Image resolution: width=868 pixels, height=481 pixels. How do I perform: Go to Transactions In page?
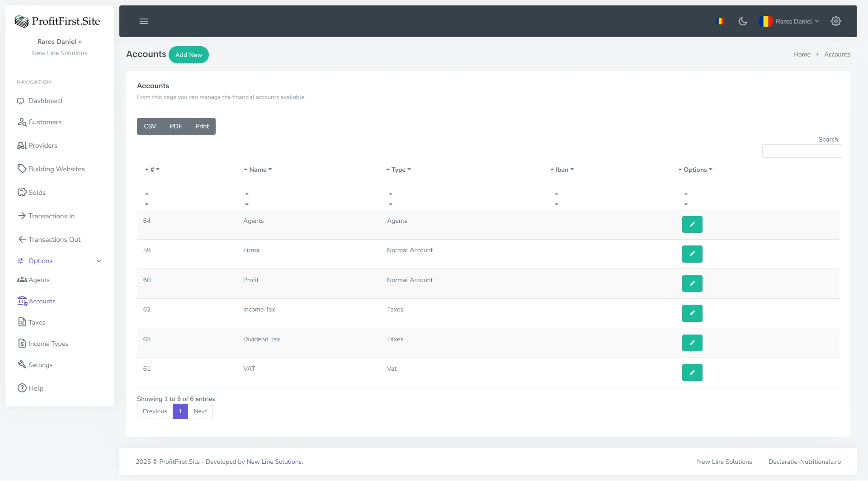[51, 216]
